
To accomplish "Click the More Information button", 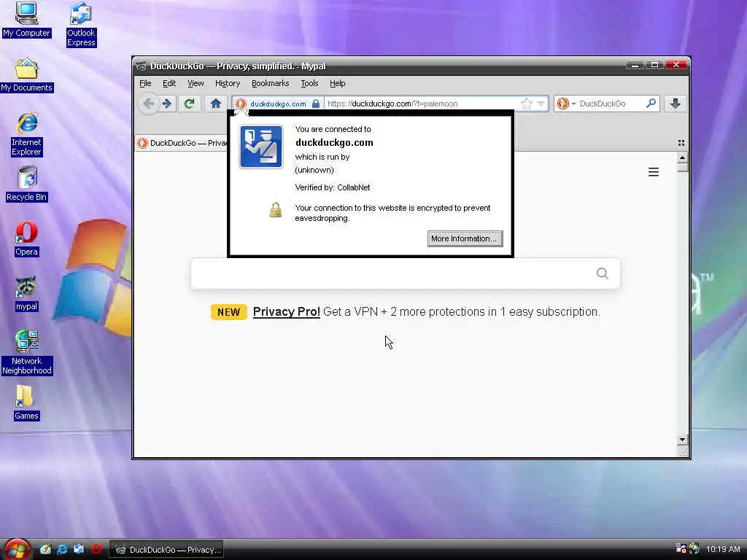I will (x=465, y=238).
